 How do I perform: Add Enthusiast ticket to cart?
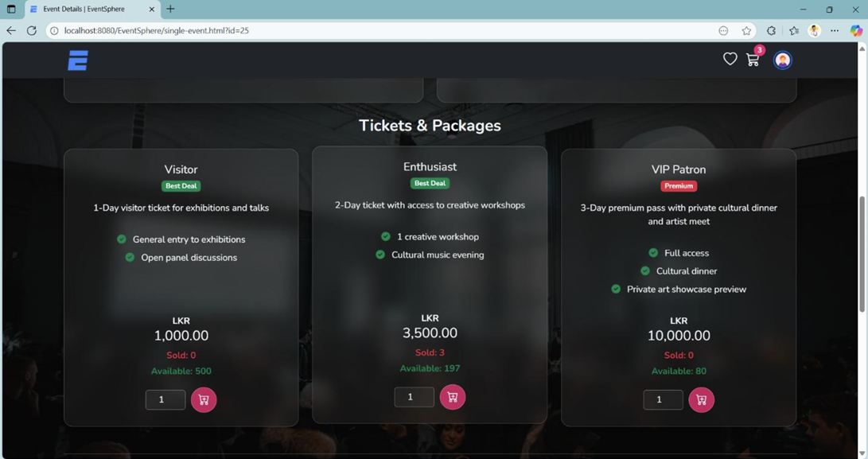452,397
